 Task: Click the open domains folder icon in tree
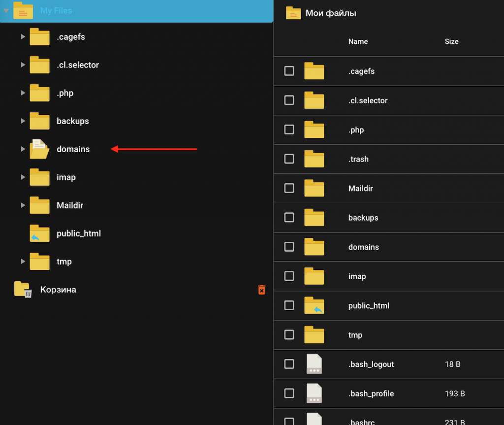point(39,149)
